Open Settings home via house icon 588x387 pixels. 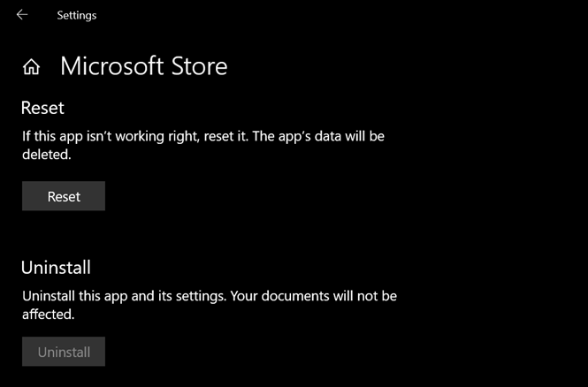coord(31,67)
